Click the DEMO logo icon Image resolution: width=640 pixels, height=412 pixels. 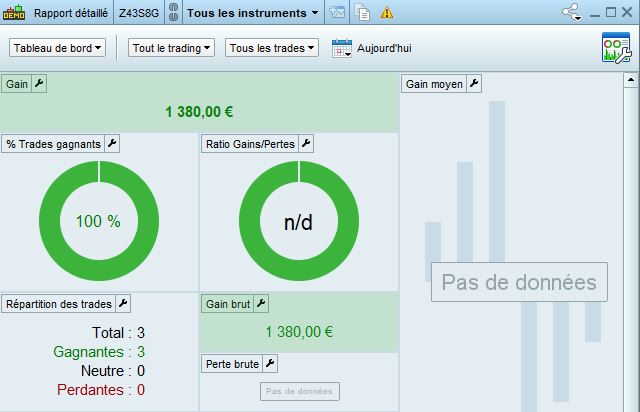click(14, 13)
